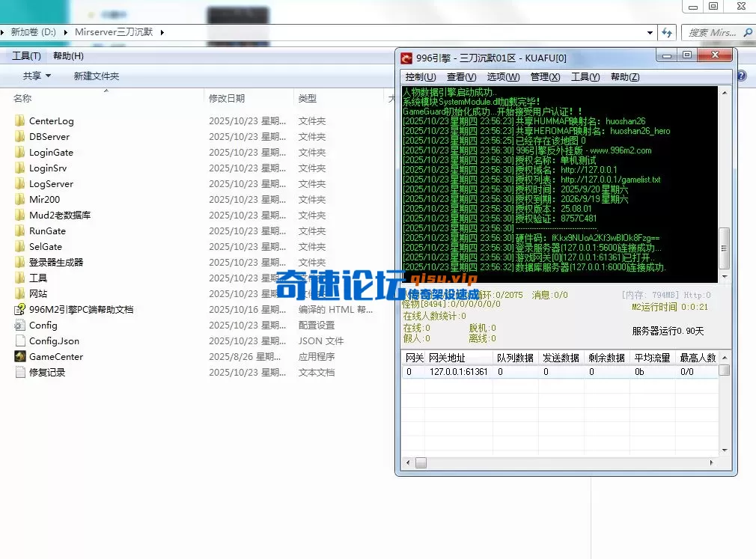Click the refresh icon beside the address bar

[x=668, y=33]
